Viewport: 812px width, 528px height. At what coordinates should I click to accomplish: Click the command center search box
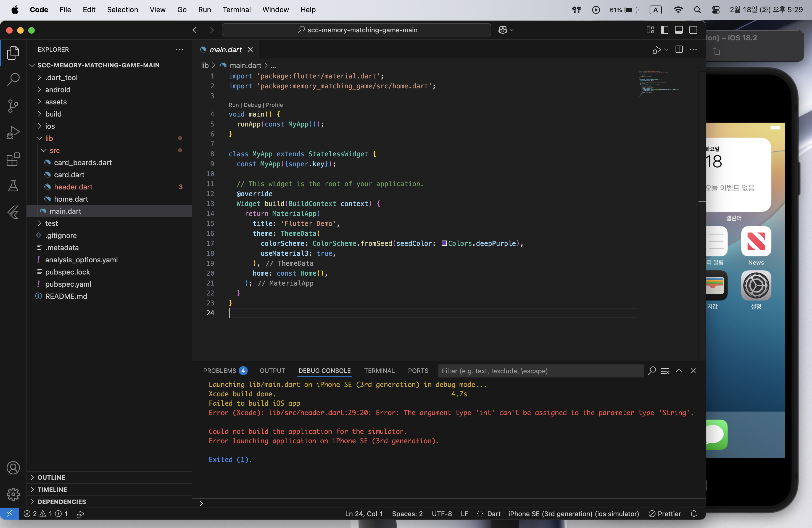(357, 30)
